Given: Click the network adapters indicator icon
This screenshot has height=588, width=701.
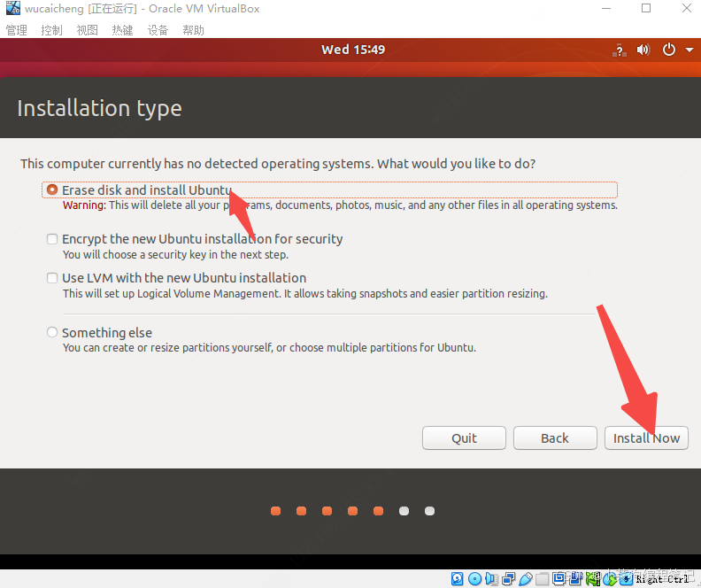Looking at the screenshot, I should click(x=508, y=579).
